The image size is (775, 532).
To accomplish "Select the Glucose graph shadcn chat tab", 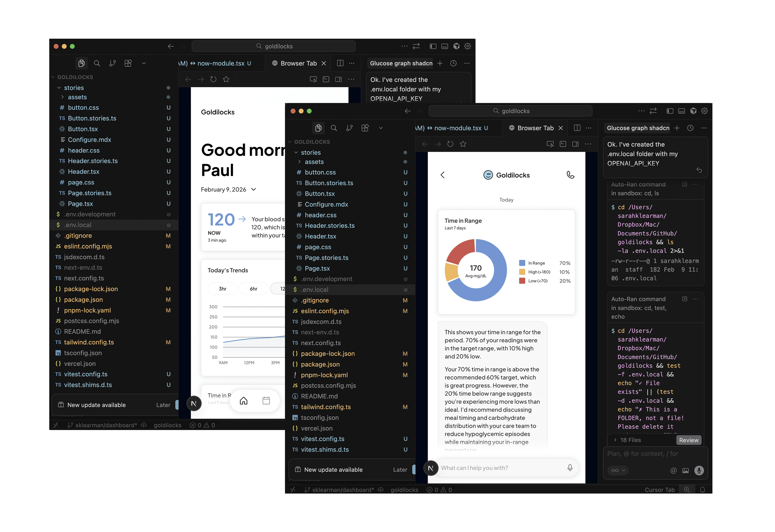I will click(637, 128).
